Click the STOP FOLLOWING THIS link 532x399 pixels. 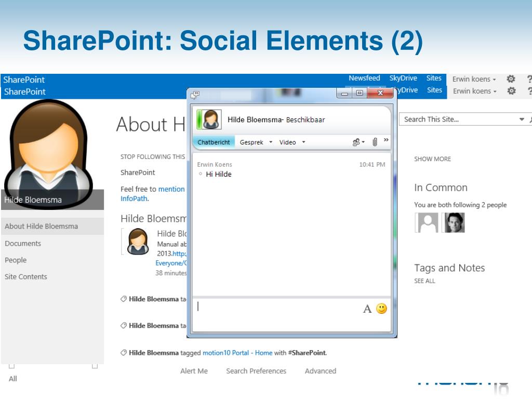point(153,157)
